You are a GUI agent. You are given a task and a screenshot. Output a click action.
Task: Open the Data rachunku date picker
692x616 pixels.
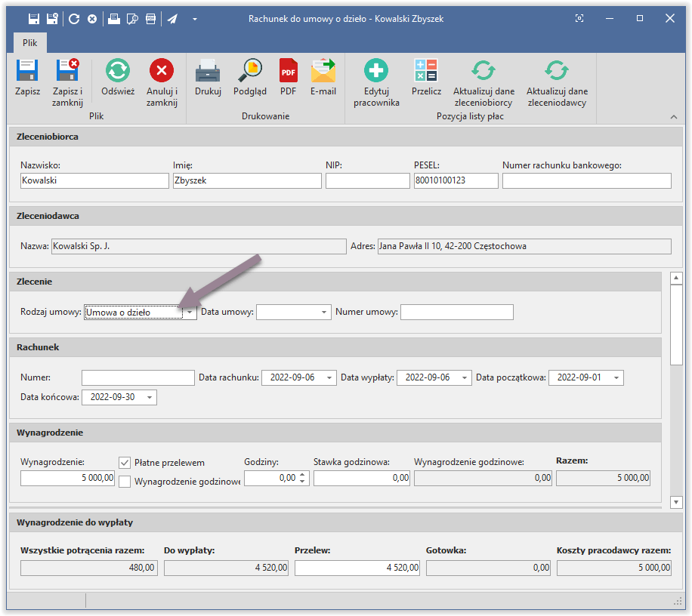click(329, 377)
